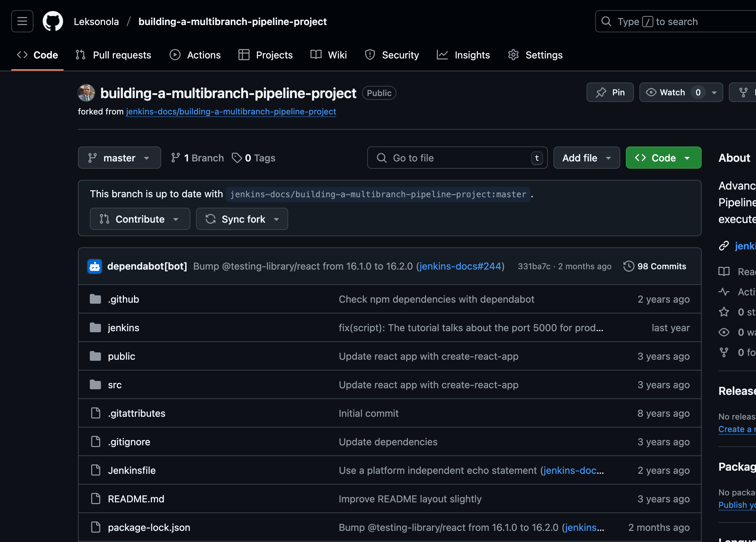Viewport: 756px width, 542px height.
Task: Open the src folder
Action: [x=115, y=385]
